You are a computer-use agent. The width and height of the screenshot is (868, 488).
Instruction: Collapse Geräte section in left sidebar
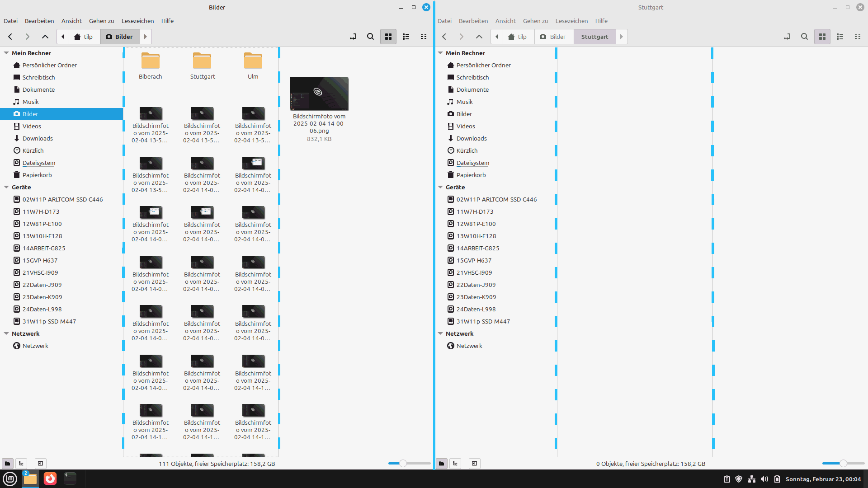click(x=6, y=187)
